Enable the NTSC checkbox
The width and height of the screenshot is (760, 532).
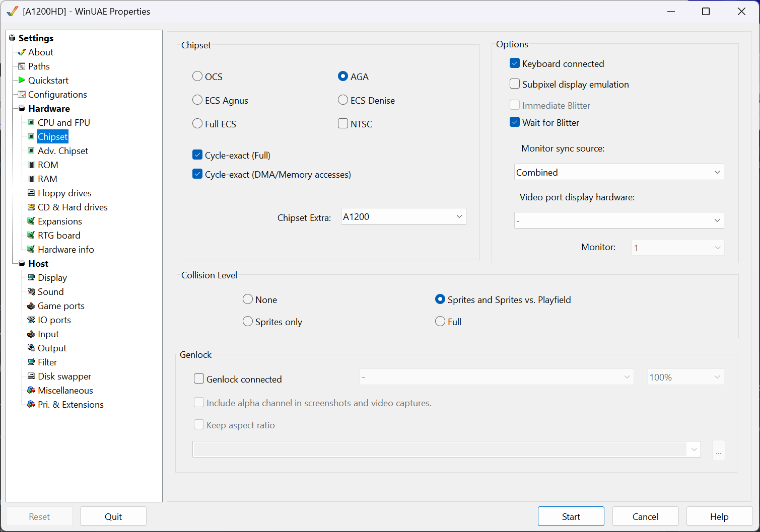(x=343, y=124)
